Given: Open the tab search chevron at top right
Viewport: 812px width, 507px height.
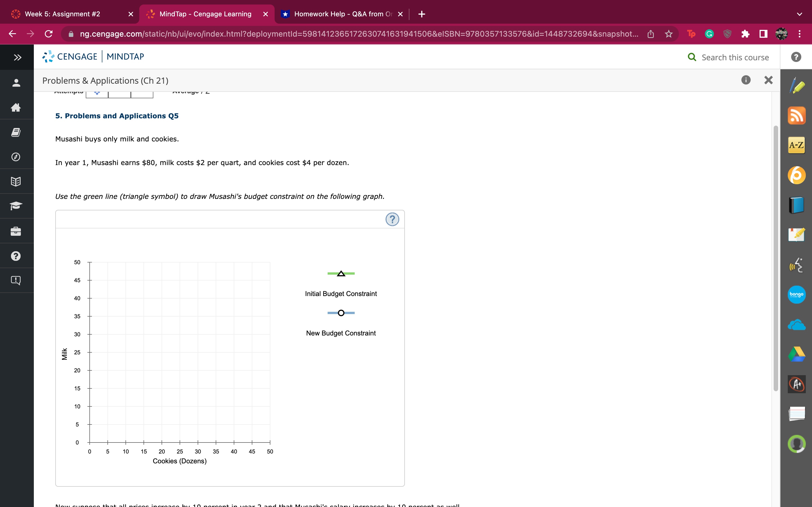Looking at the screenshot, I should pyautogui.click(x=800, y=14).
